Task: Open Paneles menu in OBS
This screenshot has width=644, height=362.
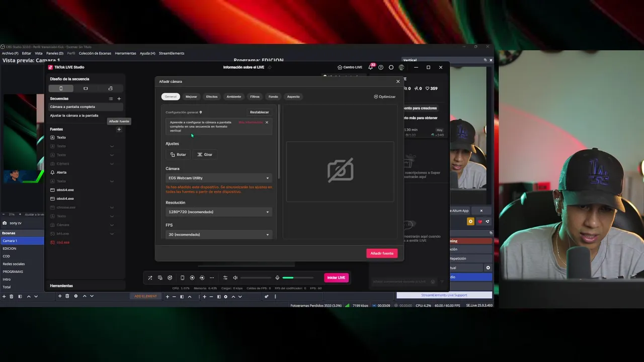Action: tap(55, 53)
